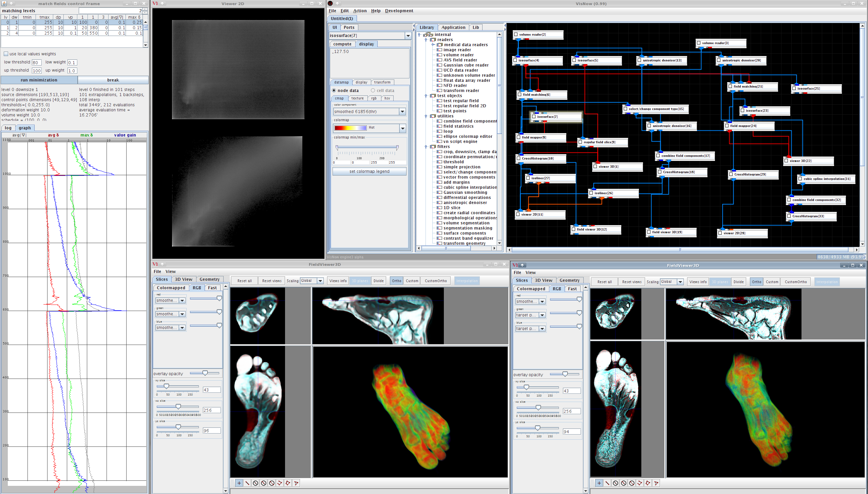868x494 pixels.
Task: Click set colormap legend button
Action: (x=369, y=171)
